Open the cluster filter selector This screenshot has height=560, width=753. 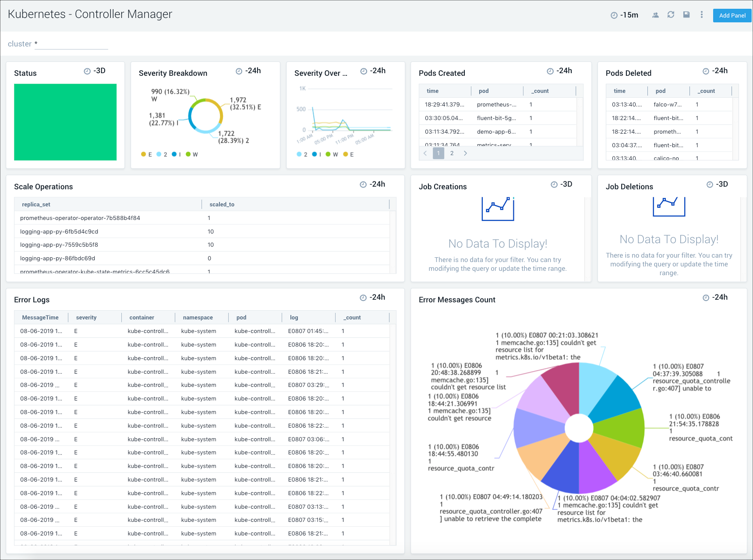click(x=71, y=43)
